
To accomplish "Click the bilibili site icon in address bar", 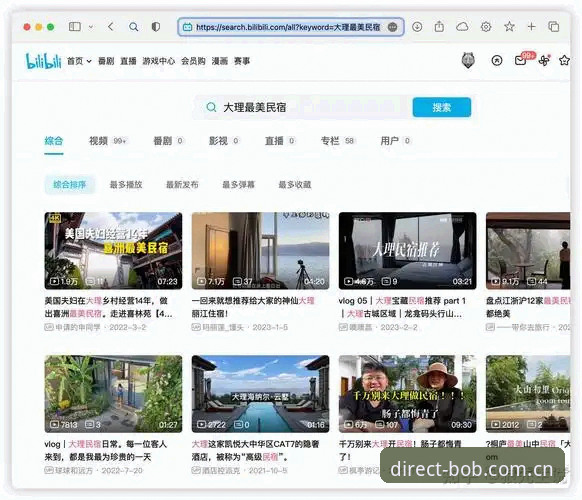I will pos(187,27).
